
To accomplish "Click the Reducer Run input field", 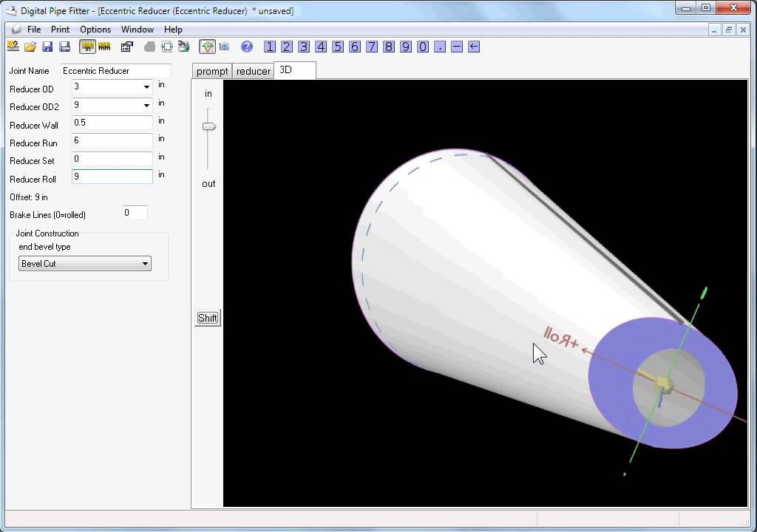I will [x=112, y=140].
